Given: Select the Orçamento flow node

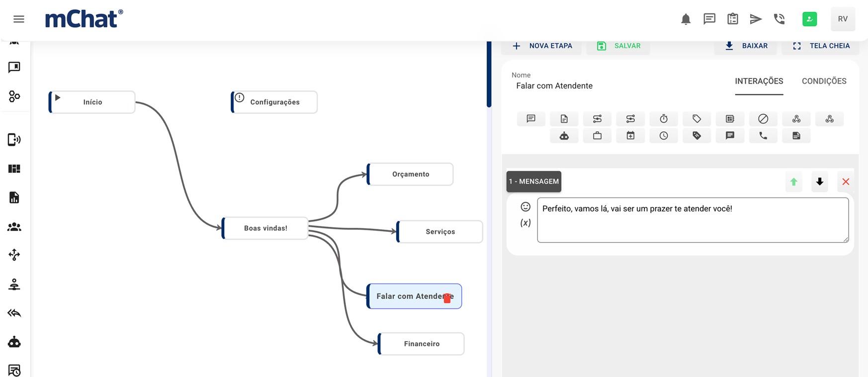Looking at the screenshot, I should [410, 174].
